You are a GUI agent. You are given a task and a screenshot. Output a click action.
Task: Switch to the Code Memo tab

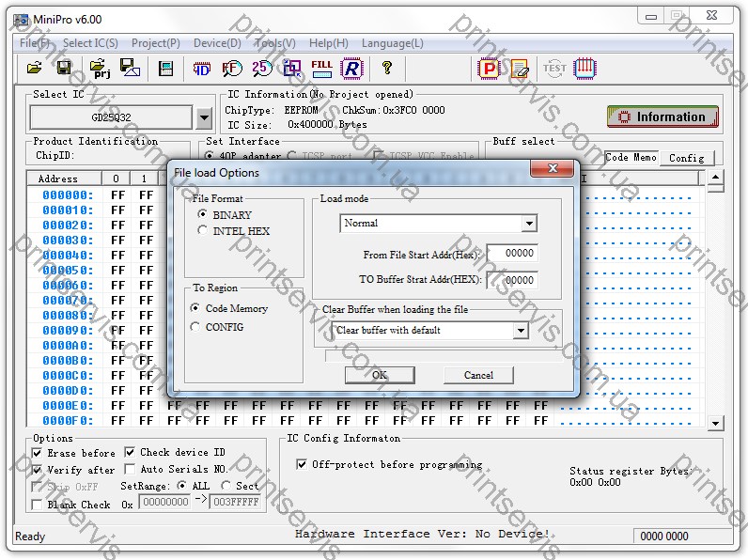[631, 158]
